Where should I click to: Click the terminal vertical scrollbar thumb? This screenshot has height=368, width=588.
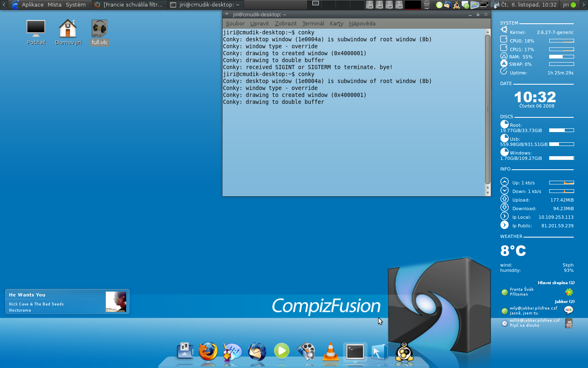pyautogui.click(x=488, y=109)
